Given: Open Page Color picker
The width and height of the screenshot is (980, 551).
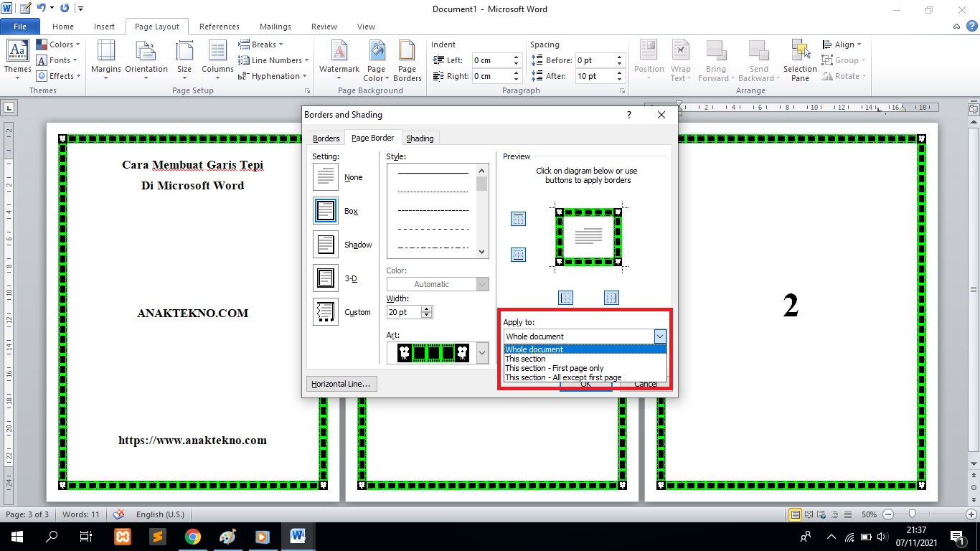Looking at the screenshot, I should 377,60.
